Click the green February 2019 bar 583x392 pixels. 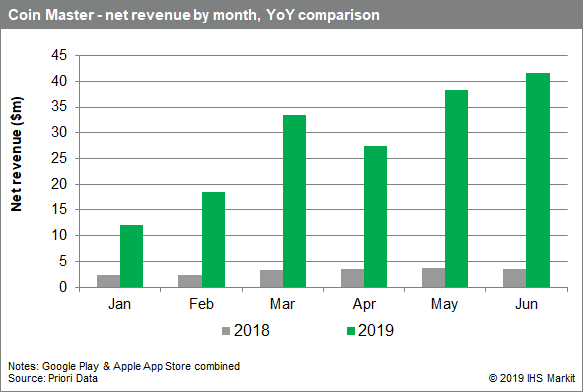[x=213, y=240]
